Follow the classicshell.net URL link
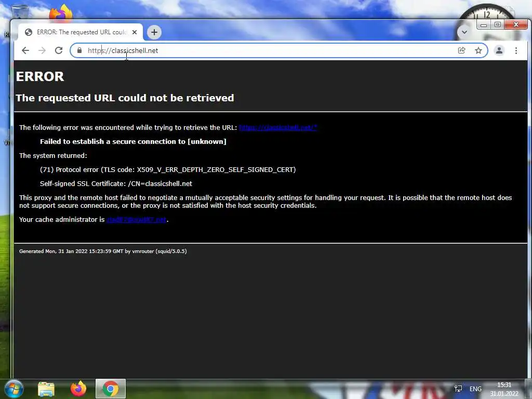This screenshot has height=399, width=532. (x=278, y=128)
